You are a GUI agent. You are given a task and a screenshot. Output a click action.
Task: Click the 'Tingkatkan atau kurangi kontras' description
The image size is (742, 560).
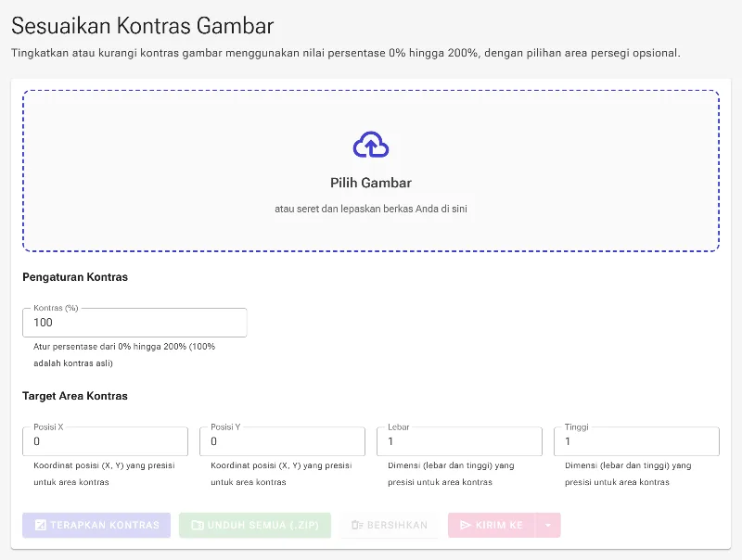(x=346, y=53)
